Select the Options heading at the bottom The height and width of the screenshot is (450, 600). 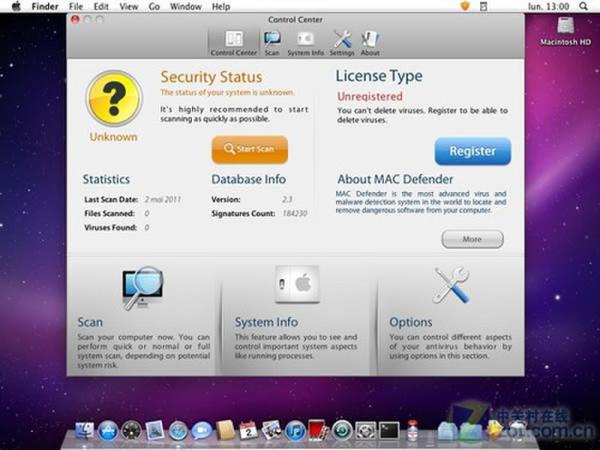tap(411, 322)
